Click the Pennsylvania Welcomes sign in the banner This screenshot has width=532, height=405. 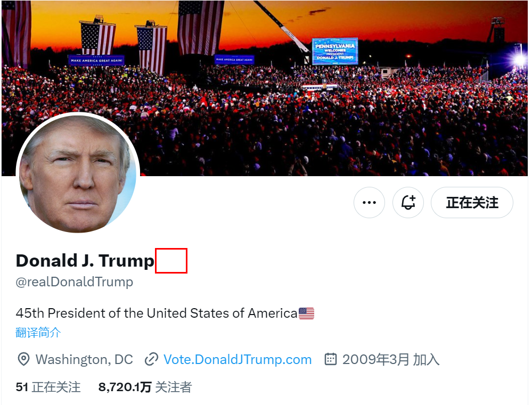(x=335, y=51)
